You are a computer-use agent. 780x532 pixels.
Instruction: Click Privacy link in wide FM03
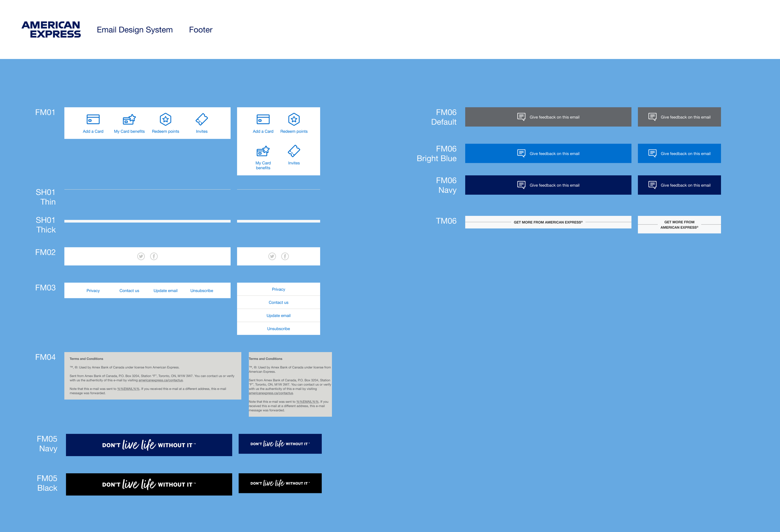click(93, 291)
